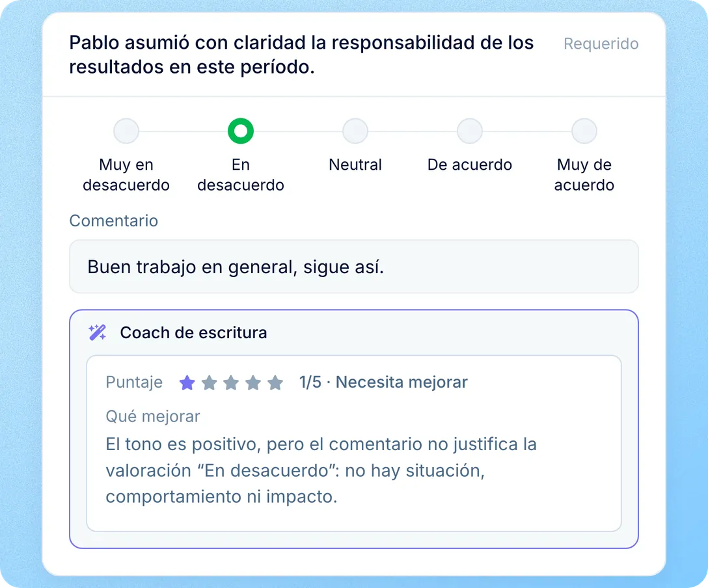Click the question title about Pablo's responsabilidad
This screenshot has width=708, height=588.
301,55
